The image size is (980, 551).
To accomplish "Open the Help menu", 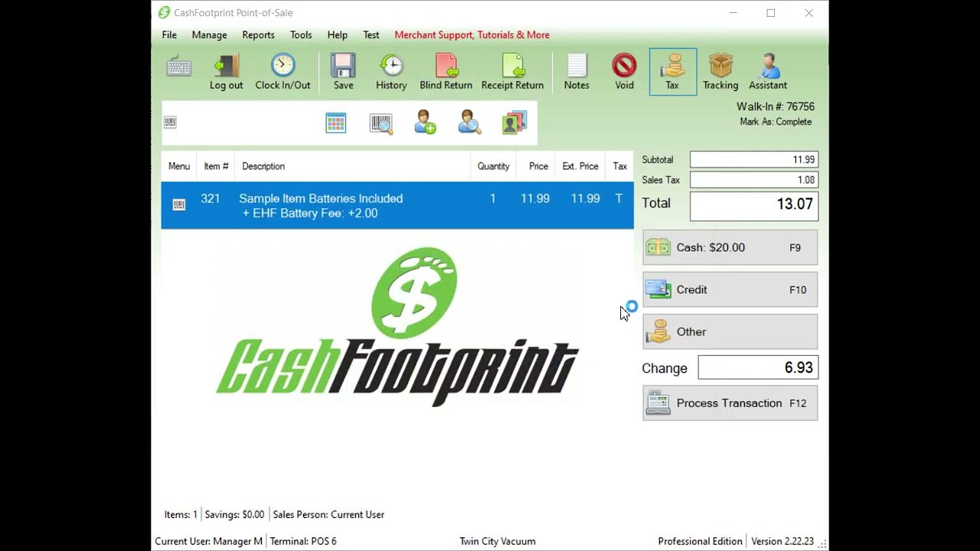I will pyautogui.click(x=337, y=34).
